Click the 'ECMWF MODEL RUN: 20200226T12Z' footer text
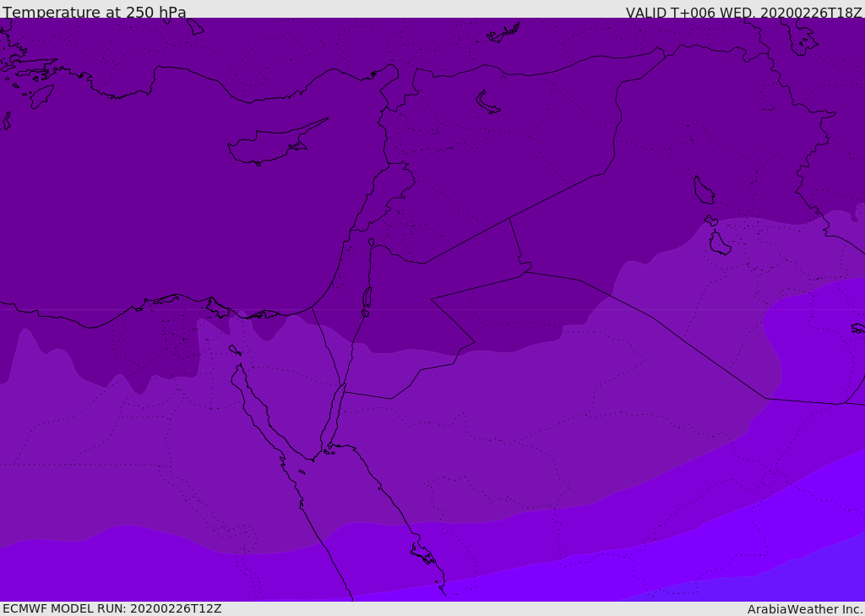The width and height of the screenshot is (865, 616). [x=112, y=608]
